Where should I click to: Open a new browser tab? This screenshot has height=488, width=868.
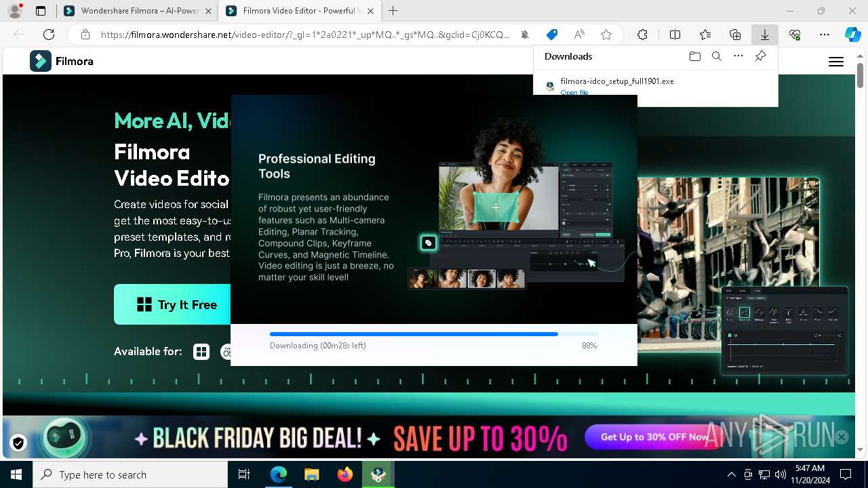click(x=393, y=11)
